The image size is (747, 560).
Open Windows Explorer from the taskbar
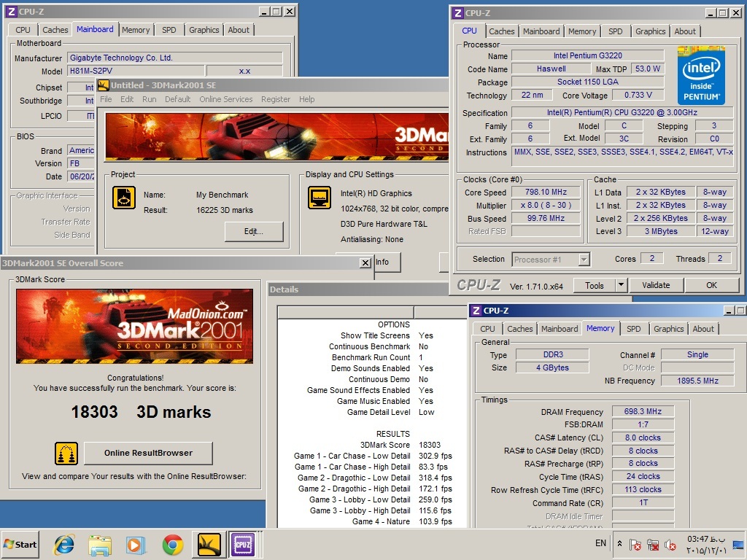click(100, 545)
